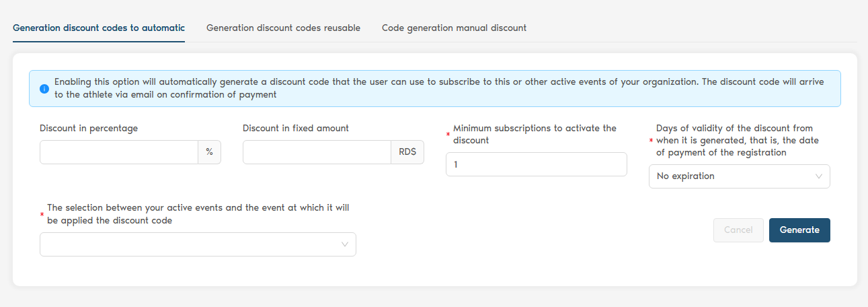Image resolution: width=868 pixels, height=307 pixels.
Task: Click the 'Discount in fixed amount' label
Action: 296,128
